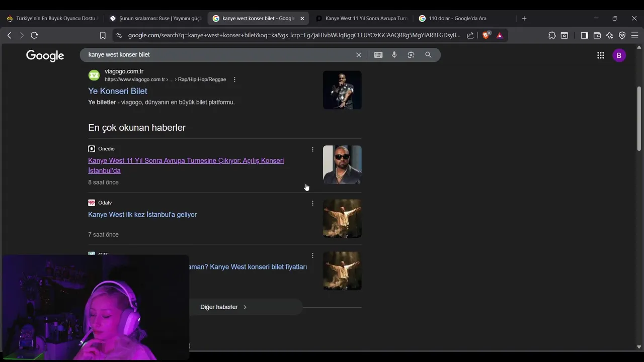Viewport: 644px width, 362px height.
Task: Open options menu for Odatv news item
Action: tap(312, 203)
